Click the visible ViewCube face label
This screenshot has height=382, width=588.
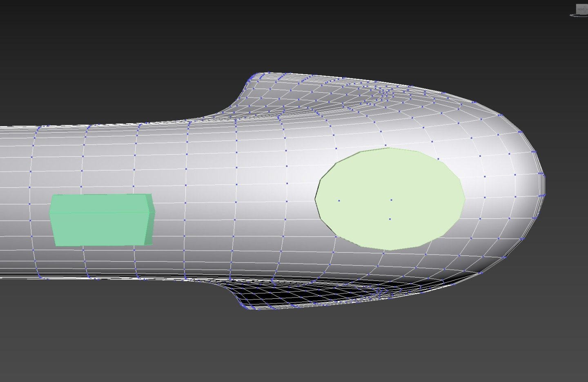coord(582,9)
